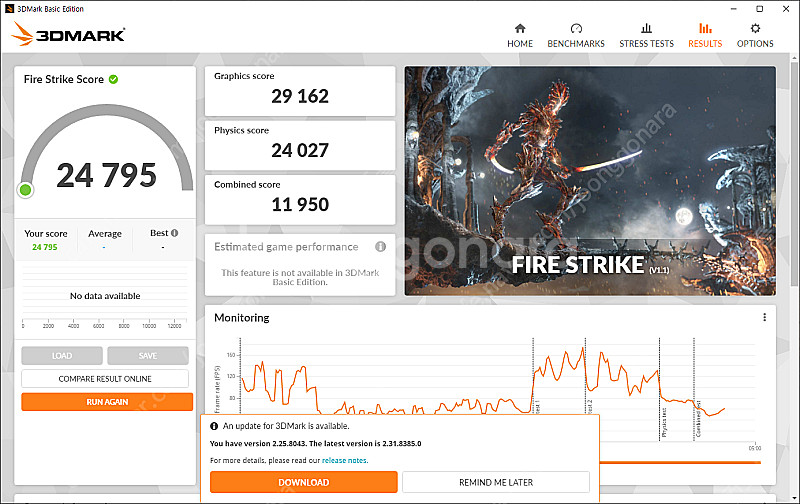Click the No data available text
The image size is (800, 504).
pos(105,296)
